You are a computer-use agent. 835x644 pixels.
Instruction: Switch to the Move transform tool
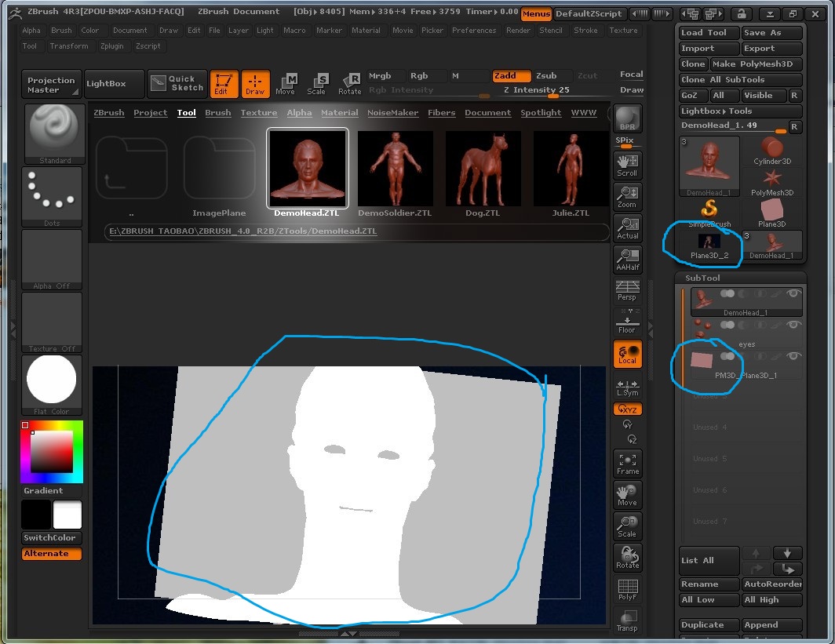point(286,84)
